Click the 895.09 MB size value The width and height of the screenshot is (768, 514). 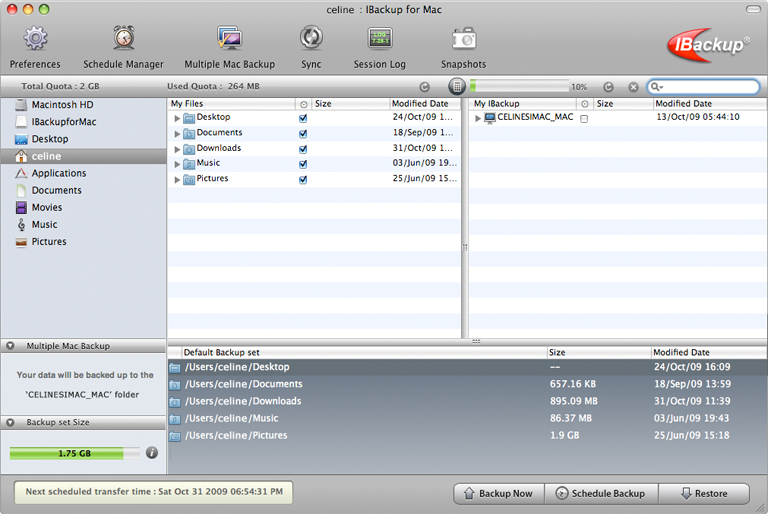tap(574, 401)
